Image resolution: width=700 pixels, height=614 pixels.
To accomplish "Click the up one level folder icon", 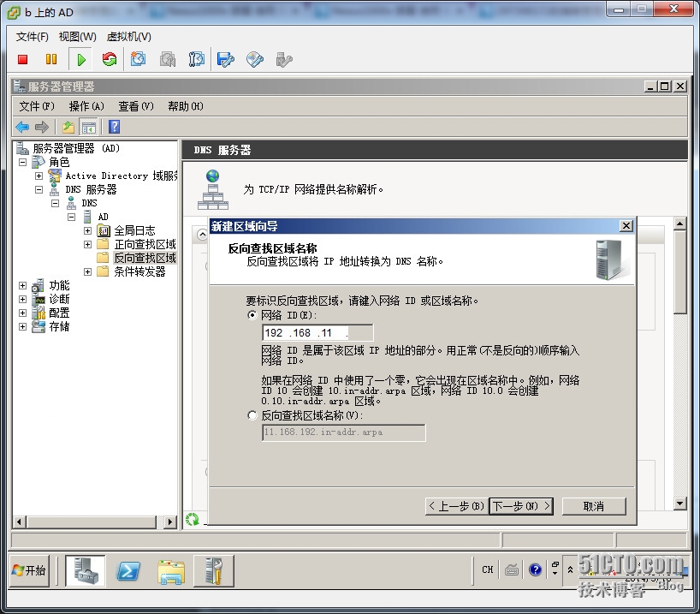I will pyautogui.click(x=68, y=128).
